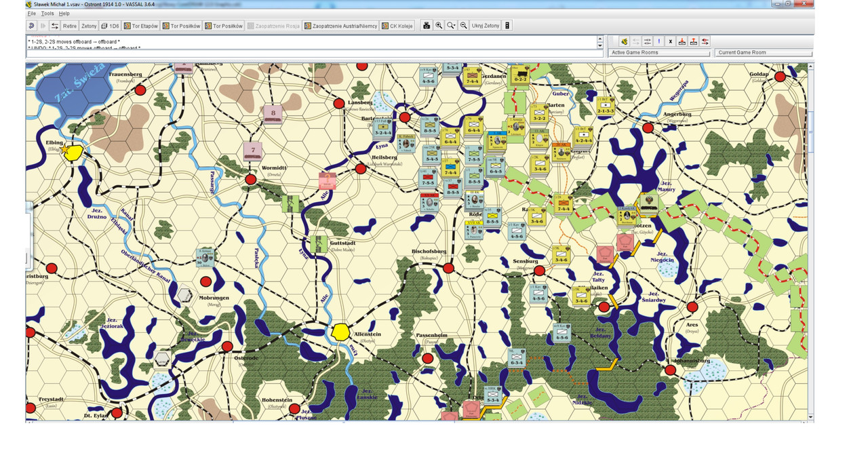
Task: Click the yellow Elbing fortress hexagon
Action: tap(73, 153)
